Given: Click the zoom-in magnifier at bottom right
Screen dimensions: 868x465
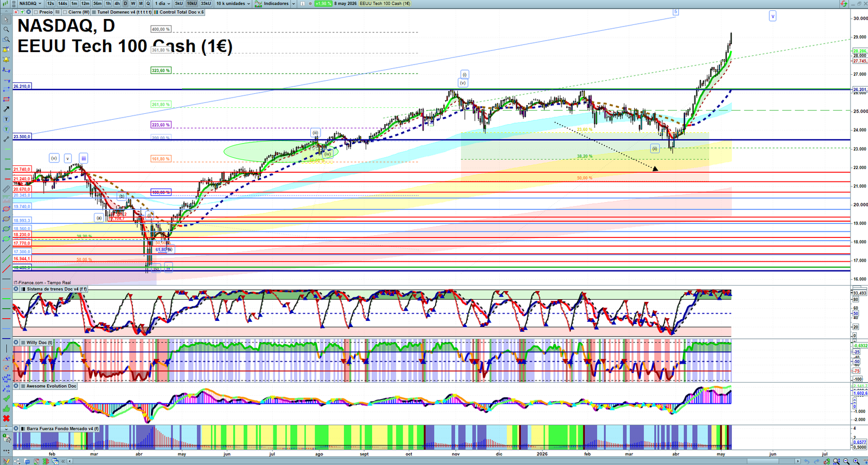Looking at the screenshot, I should pos(856,461).
